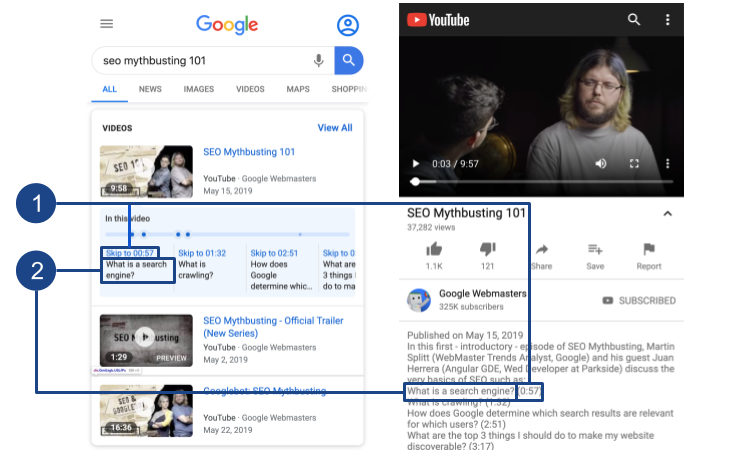
Task: Click the Skip to 01:32 link
Action: coord(201,253)
